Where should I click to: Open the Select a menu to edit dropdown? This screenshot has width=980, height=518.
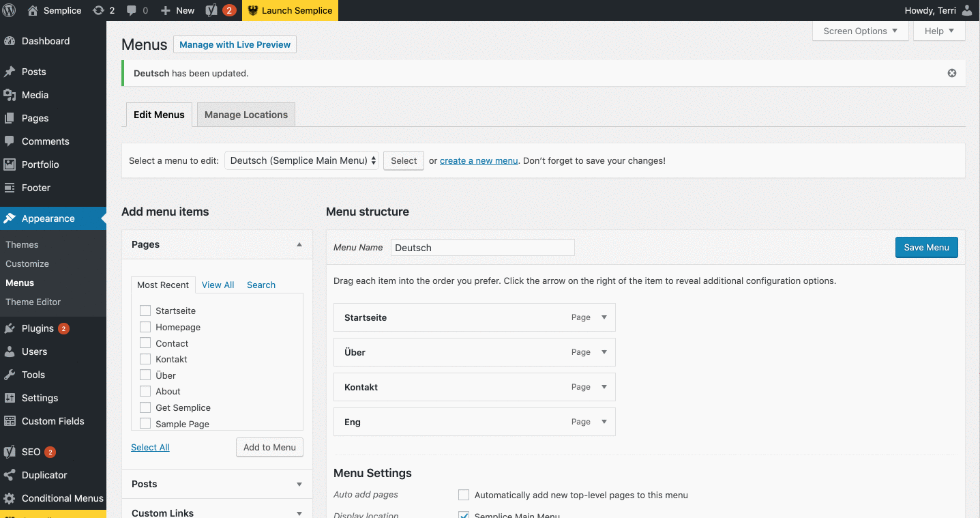pyautogui.click(x=301, y=160)
